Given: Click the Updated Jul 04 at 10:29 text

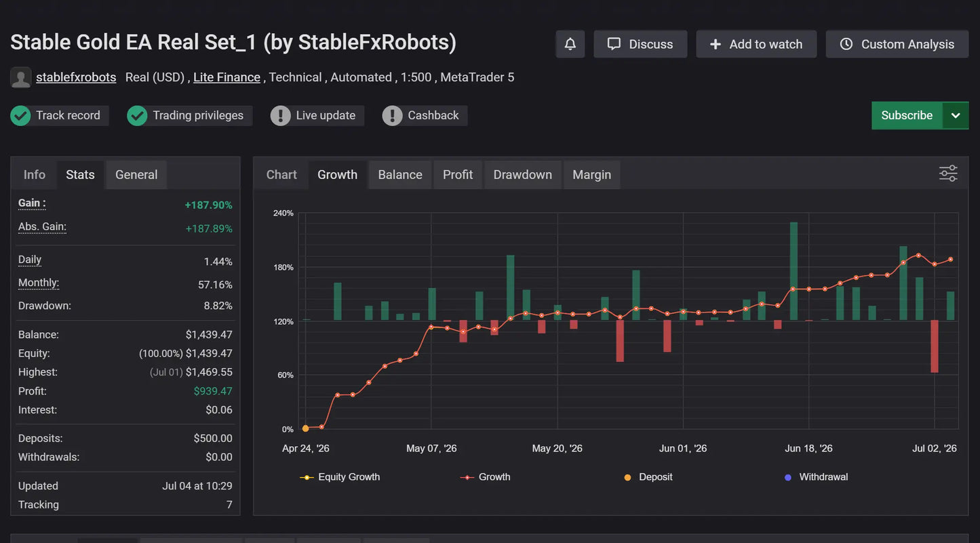Looking at the screenshot, I should coord(197,486).
